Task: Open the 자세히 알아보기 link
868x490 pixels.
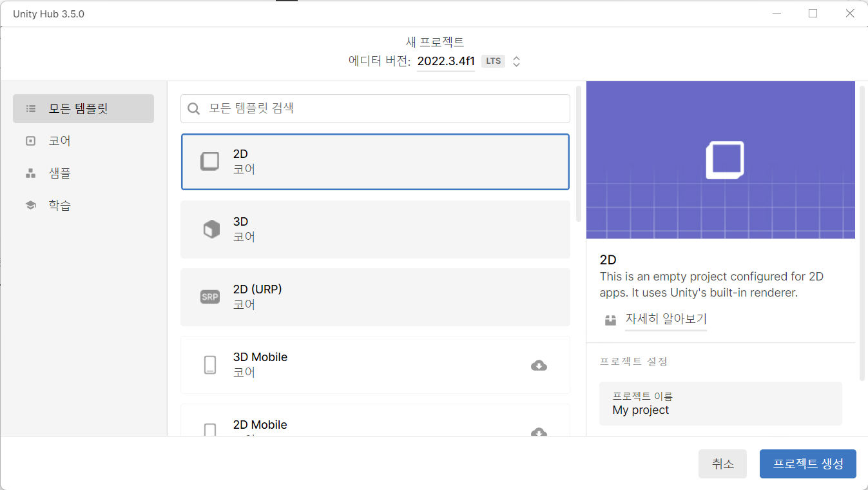Action: coord(666,318)
